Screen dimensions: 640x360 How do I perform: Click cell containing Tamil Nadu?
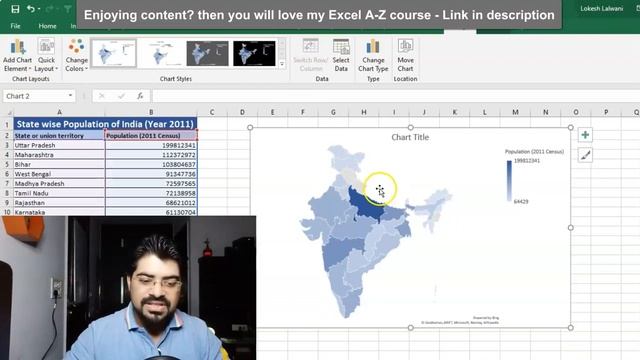(59, 193)
